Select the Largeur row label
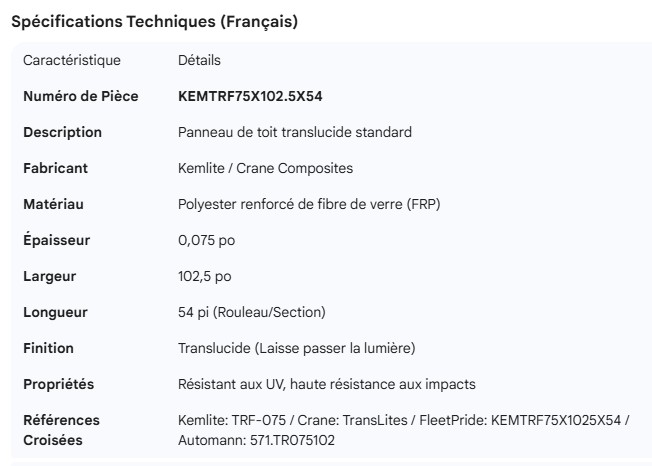The width and height of the screenshot is (652, 466). tap(50, 276)
